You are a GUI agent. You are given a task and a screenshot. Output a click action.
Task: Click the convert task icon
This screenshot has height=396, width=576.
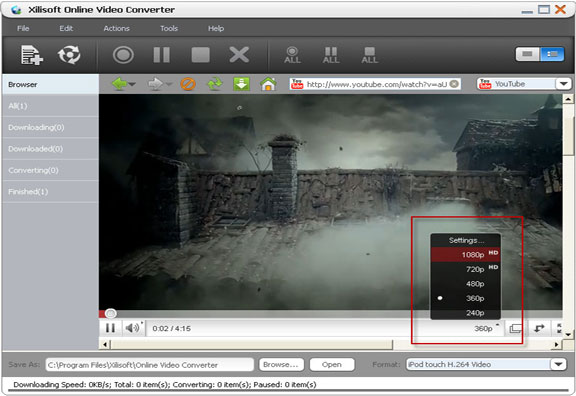click(x=69, y=55)
